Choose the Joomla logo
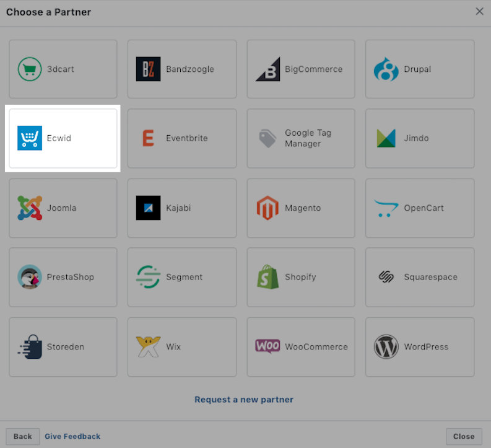The image size is (491, 448). click(30, 208)
